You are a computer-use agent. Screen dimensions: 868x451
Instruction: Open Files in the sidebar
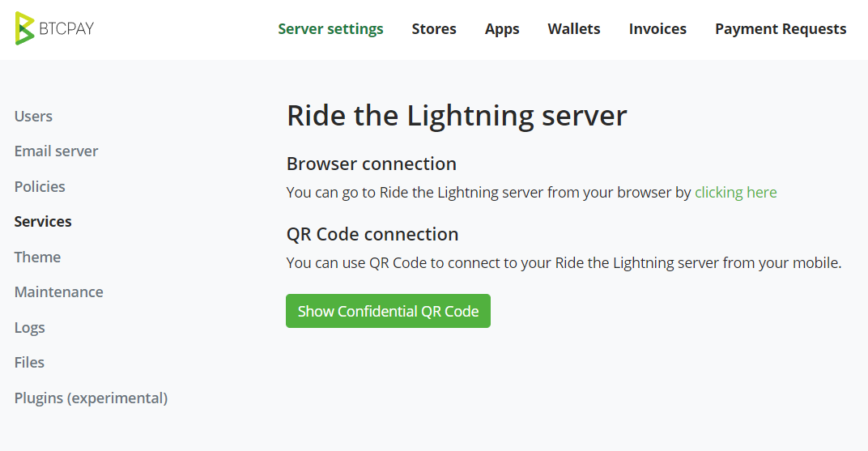tap(29, 363)
